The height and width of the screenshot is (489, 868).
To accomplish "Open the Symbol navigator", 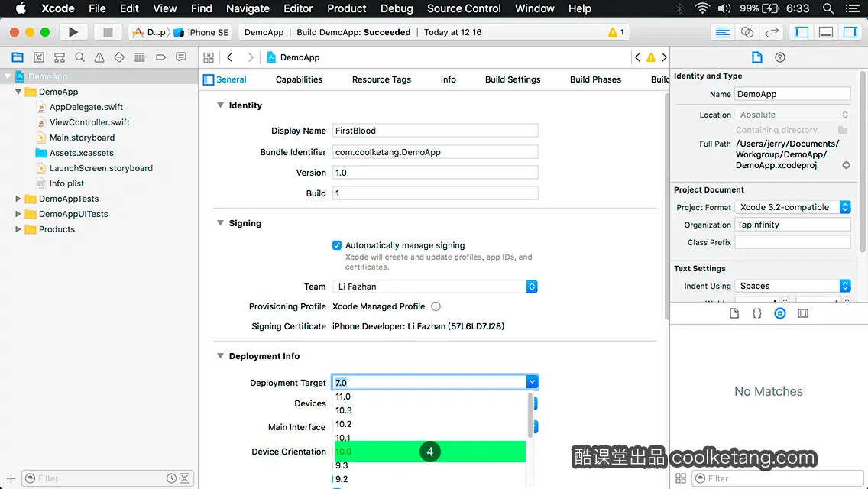I will 60,57.
